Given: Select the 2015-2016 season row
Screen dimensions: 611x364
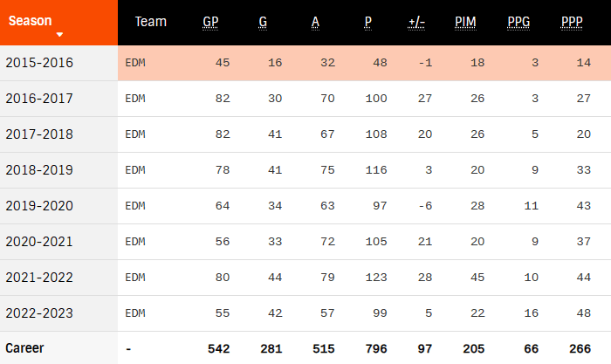Looking at the screenshot, I should 39,63.
